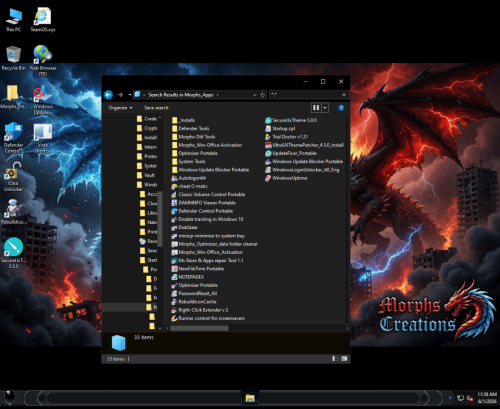This screenshot has width=500, height=409.
Task: Click the File Explorer taskbar icon
Action: point(250,398)
